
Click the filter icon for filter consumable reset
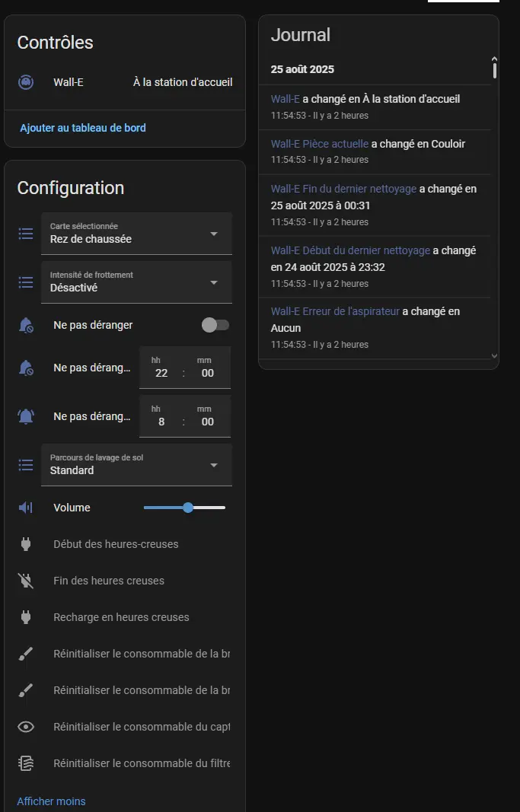pyautogui.click(x=25, y=763)
